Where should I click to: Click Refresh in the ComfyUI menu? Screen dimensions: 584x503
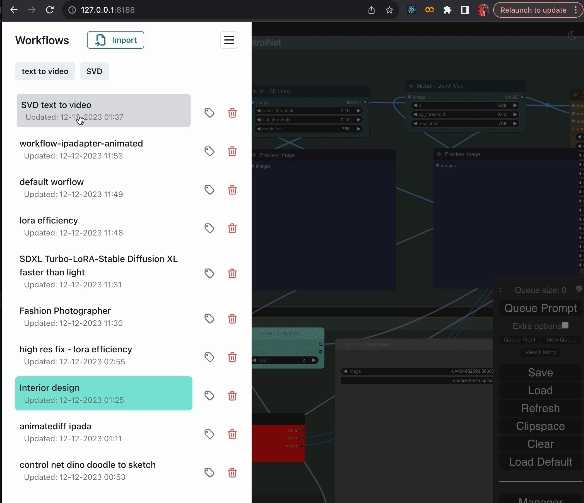540,408
